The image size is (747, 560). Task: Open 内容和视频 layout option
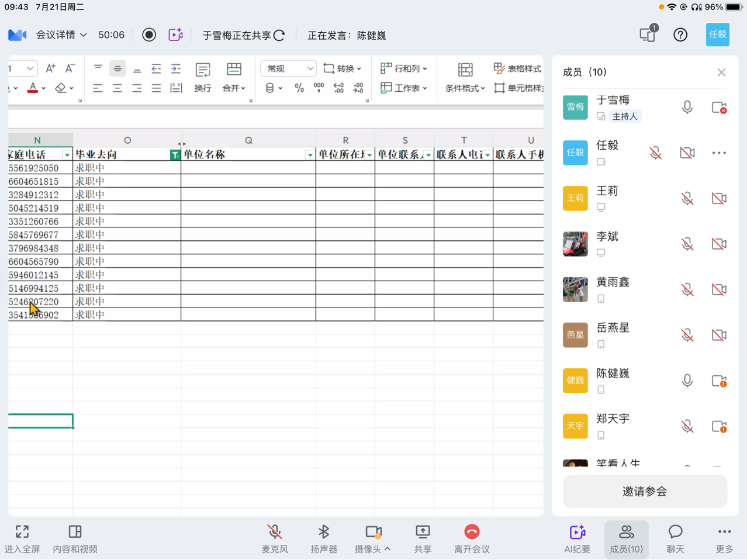coord(75,539)
